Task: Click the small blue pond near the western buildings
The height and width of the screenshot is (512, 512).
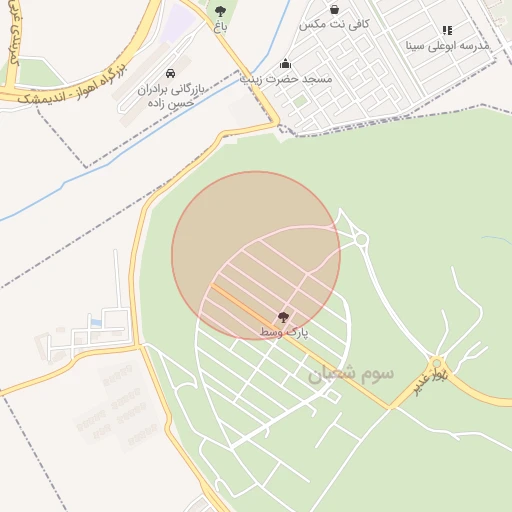Action: [96, 322]
